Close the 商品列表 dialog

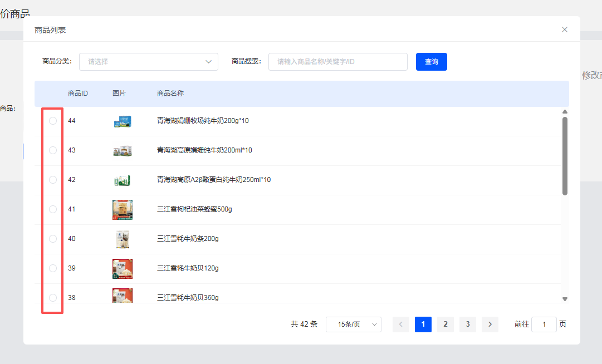click(565, 29)
